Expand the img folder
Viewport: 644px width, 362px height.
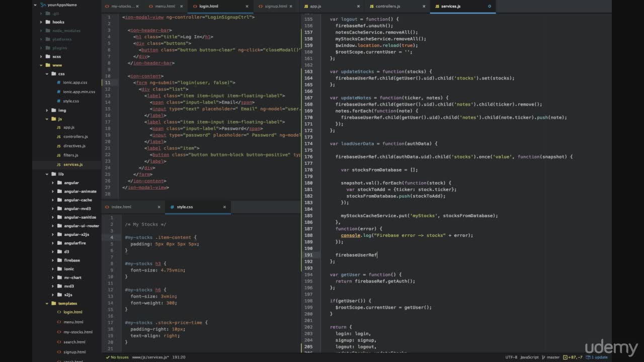tap(47, 110)
